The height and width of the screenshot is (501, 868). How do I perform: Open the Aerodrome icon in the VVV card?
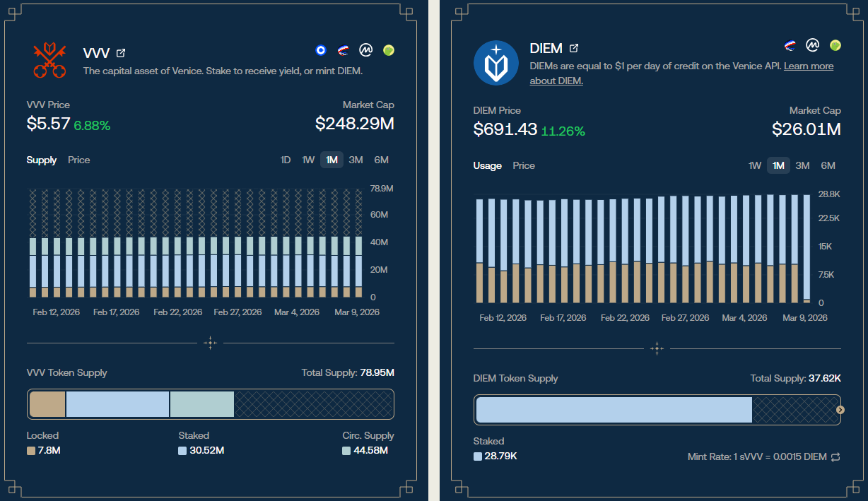(343, 49)
